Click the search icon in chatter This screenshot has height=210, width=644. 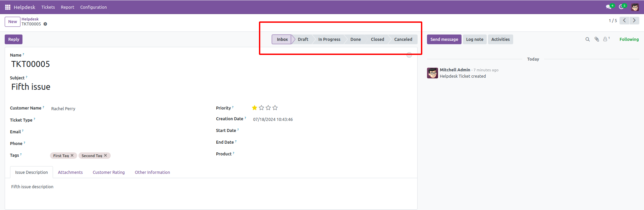587,40
